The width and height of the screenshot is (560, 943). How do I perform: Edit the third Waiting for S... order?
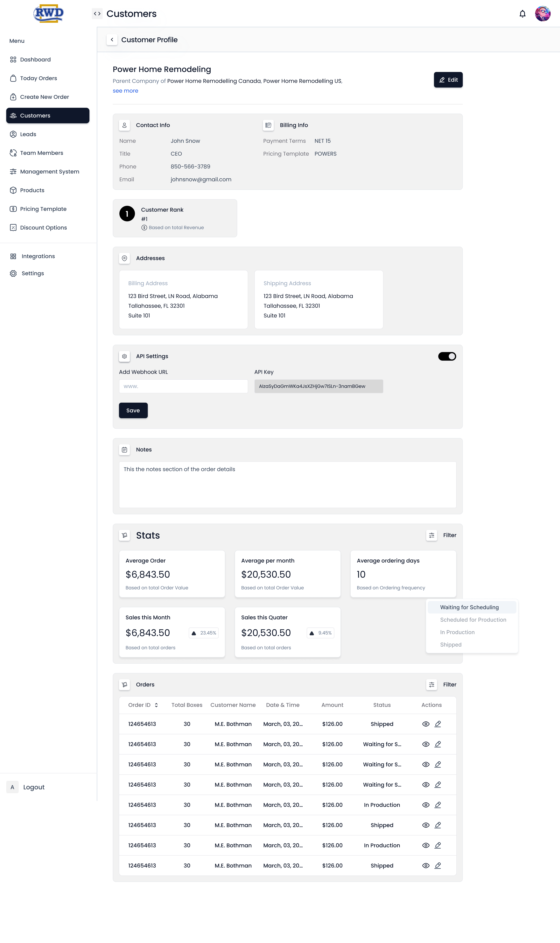pos(438,784)
